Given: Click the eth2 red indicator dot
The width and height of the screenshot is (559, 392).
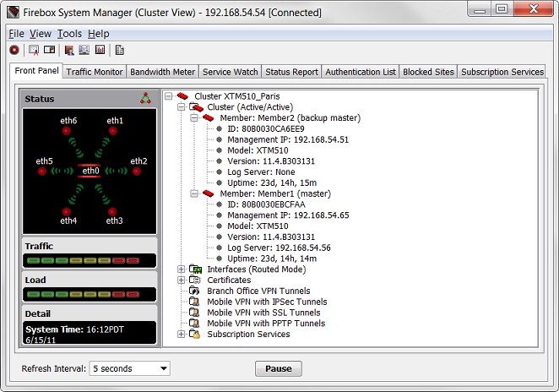Looking at the screenshot, I should click(137, 171).
